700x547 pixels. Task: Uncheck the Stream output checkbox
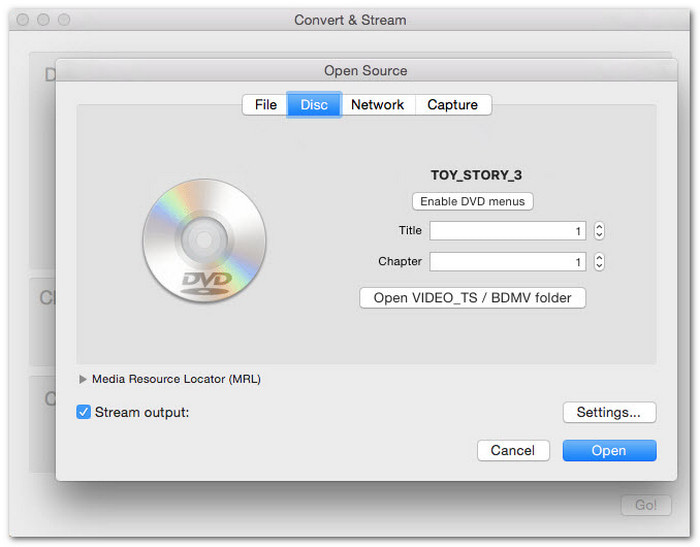click(83, 412)
